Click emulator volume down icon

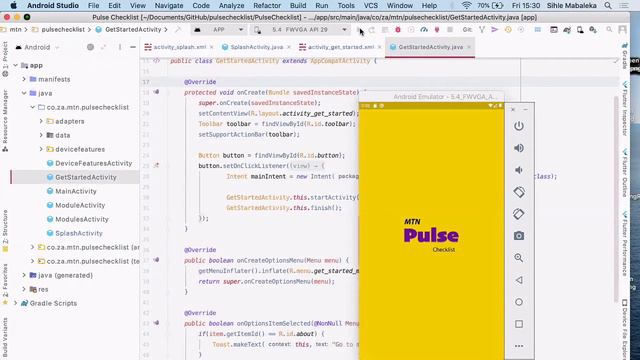(x=519, y=170)
